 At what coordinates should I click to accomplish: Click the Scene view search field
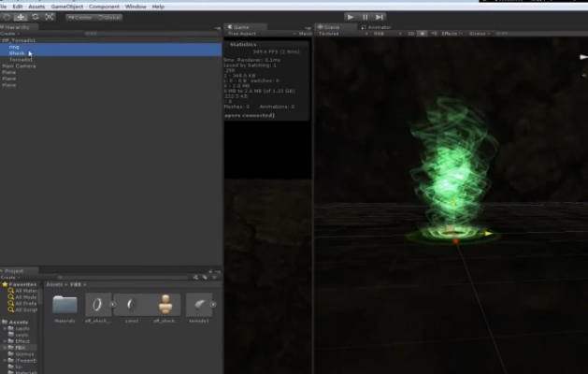[x=540, y=34]
